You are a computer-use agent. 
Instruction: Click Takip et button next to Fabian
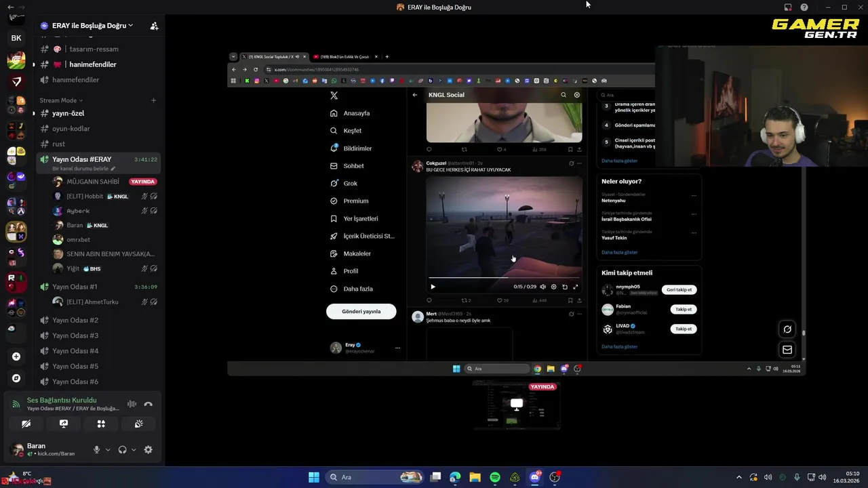pyautogui.click(x=684, y=309)
